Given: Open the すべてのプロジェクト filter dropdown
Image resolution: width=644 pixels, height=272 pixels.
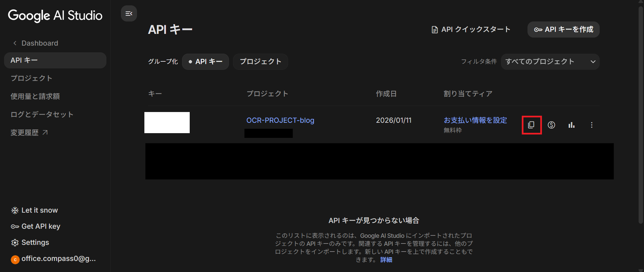Looking at the screenshot, I should coord(550,62).
